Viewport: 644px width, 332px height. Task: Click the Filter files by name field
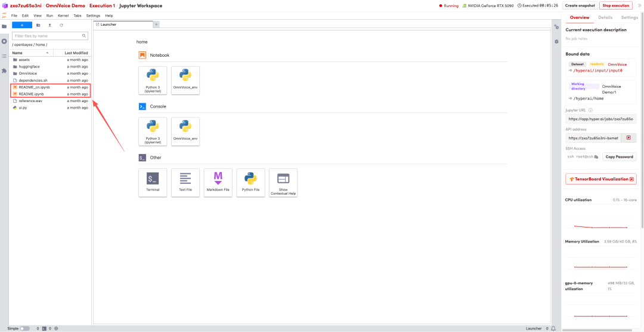pos(50,36)
